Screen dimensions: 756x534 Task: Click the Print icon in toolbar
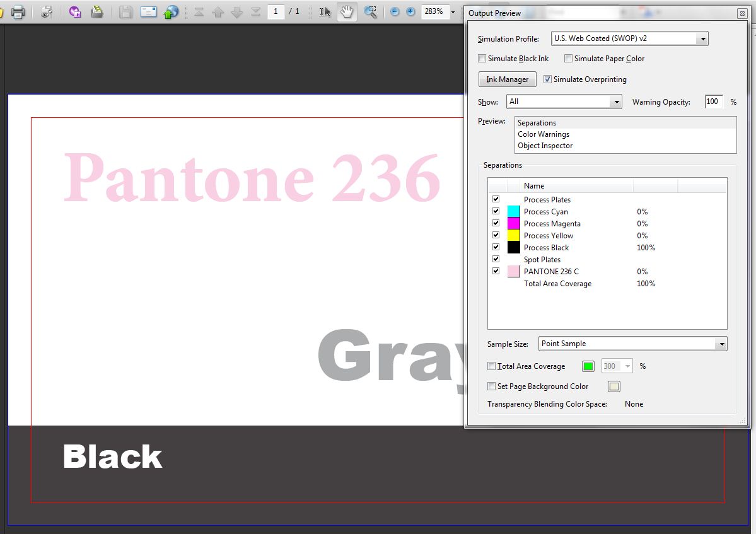pyautogui.click(x=18, y=11)
